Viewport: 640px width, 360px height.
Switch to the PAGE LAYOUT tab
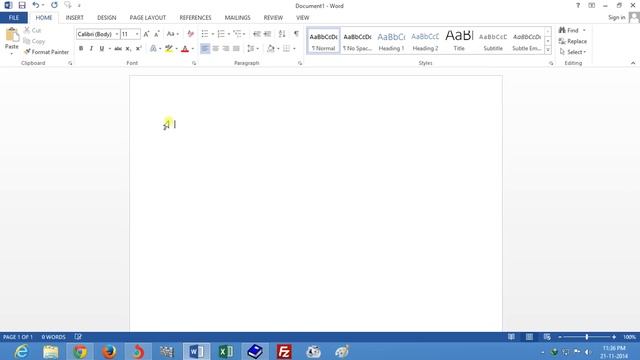pyautogui.click(x=148, y=18)
